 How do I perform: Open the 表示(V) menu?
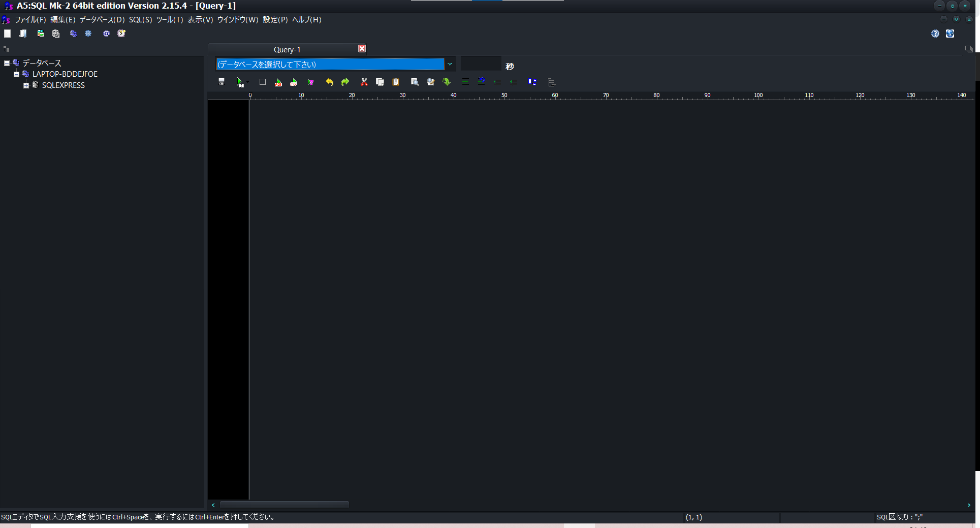pyautogui.click(x=201, y=20)
